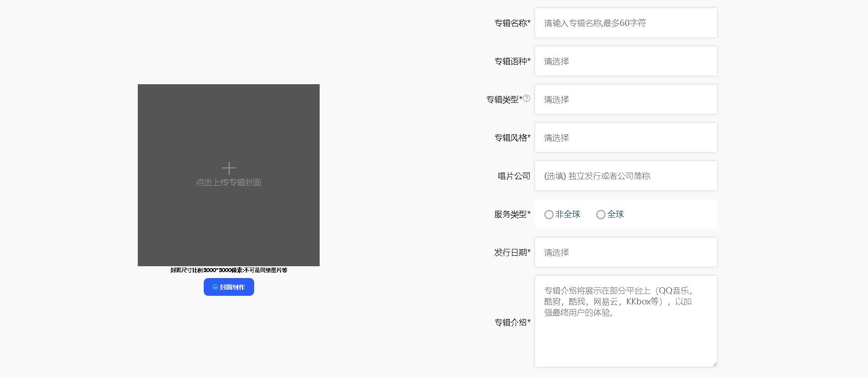Open the 发行日期 date picker
Viewport: 868px width, 385px height.
pyautogui.click(x=626, y=252)
